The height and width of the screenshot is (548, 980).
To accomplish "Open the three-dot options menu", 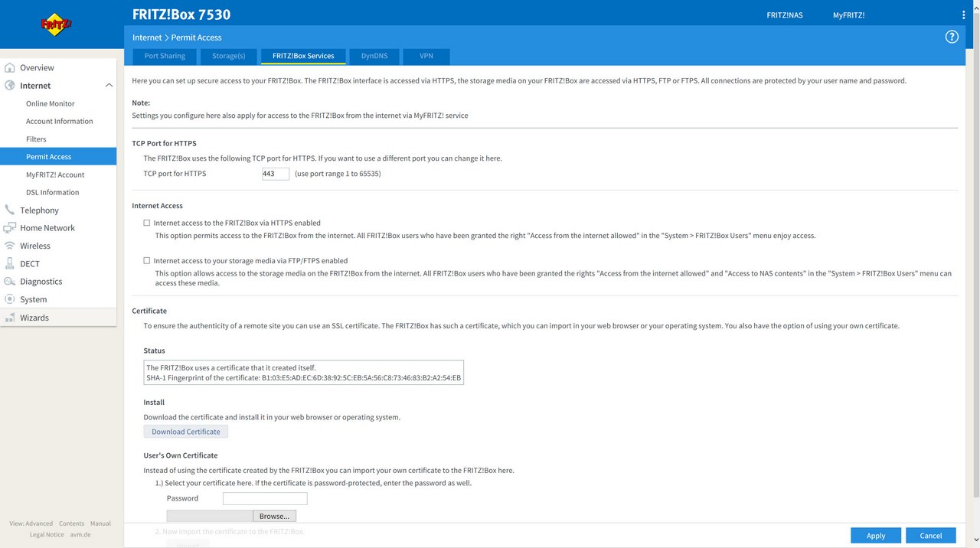I will [x=963, y=15].
